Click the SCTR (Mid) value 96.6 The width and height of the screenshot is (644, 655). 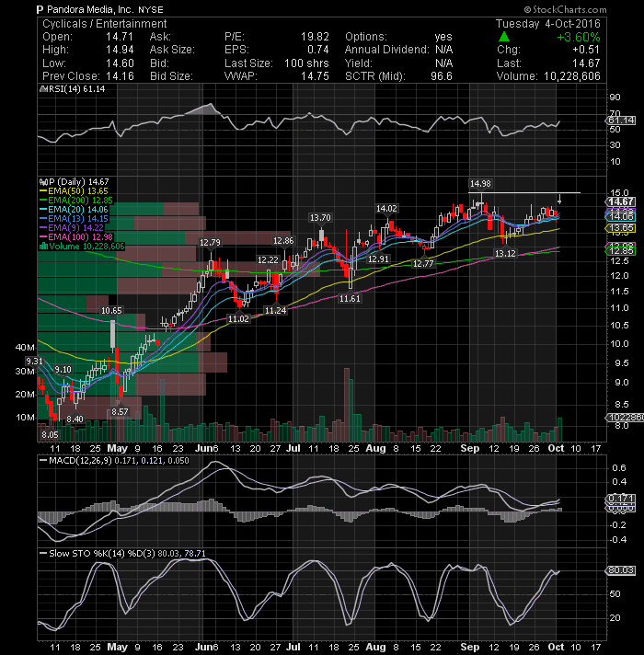click(442, 76)
